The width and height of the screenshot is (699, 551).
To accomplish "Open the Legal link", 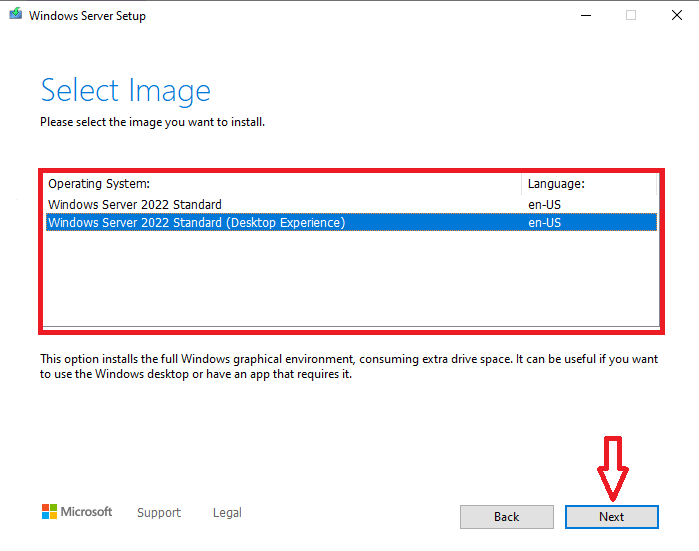I will [227, 513].
